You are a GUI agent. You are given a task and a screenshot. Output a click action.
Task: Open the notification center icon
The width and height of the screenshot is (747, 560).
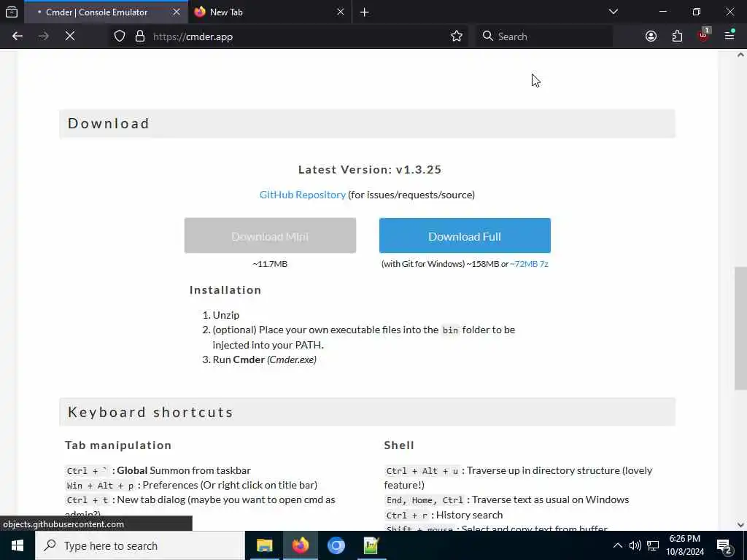[724, 547]
